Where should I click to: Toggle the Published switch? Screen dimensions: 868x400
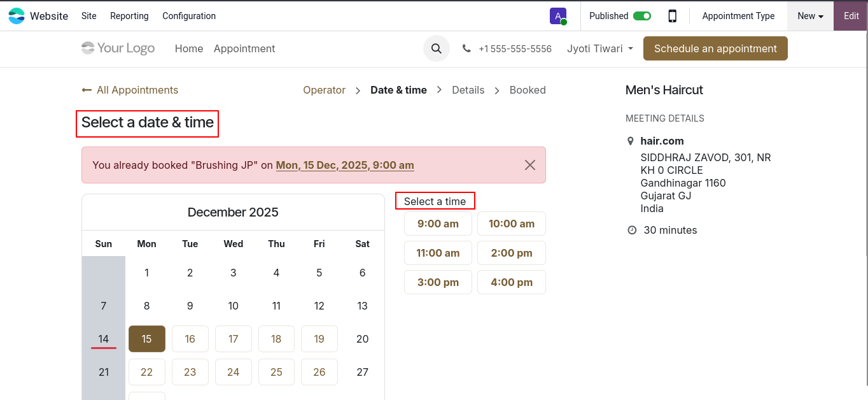641,16
